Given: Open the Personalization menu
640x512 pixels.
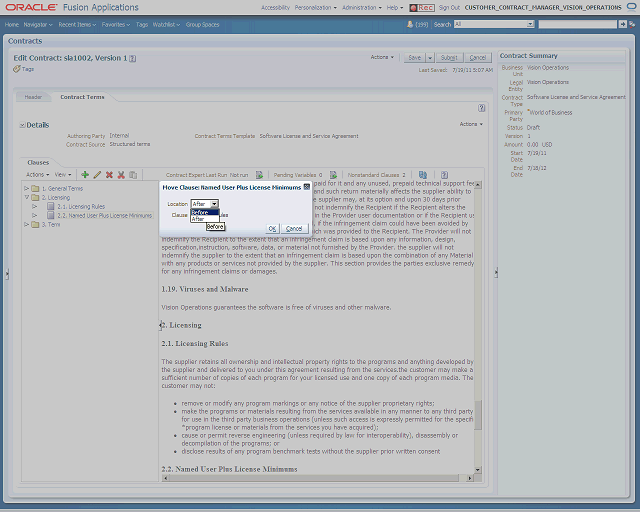Looking at the screenshot, I should (x=316, y=7).
